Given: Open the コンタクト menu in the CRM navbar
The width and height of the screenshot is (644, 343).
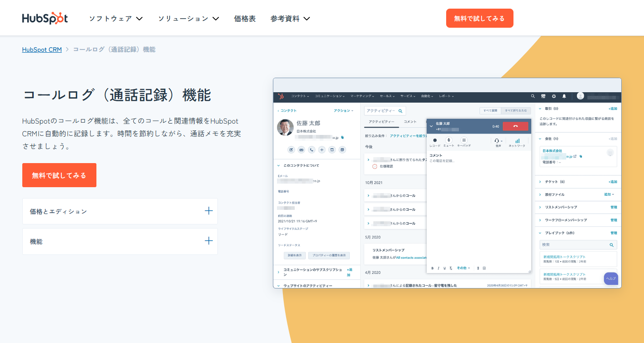Looking at the screenshot, I should [300, 96].
